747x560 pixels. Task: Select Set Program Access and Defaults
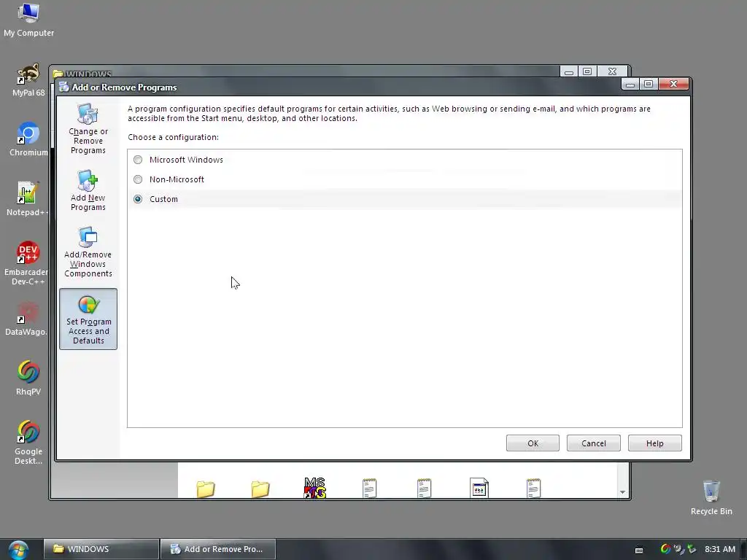tap(88, 319)
